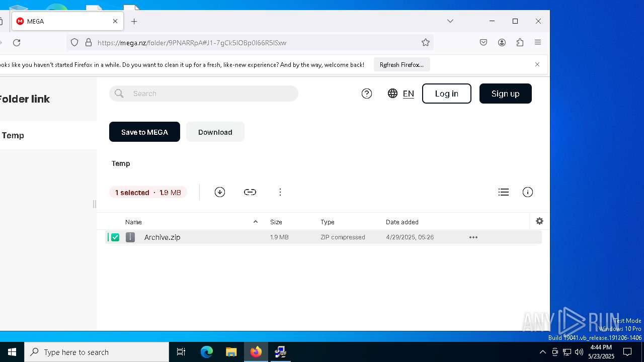Open the EN language selector
Image resolution: width=644 pixels, height=362 pixels.
(409, 94)
